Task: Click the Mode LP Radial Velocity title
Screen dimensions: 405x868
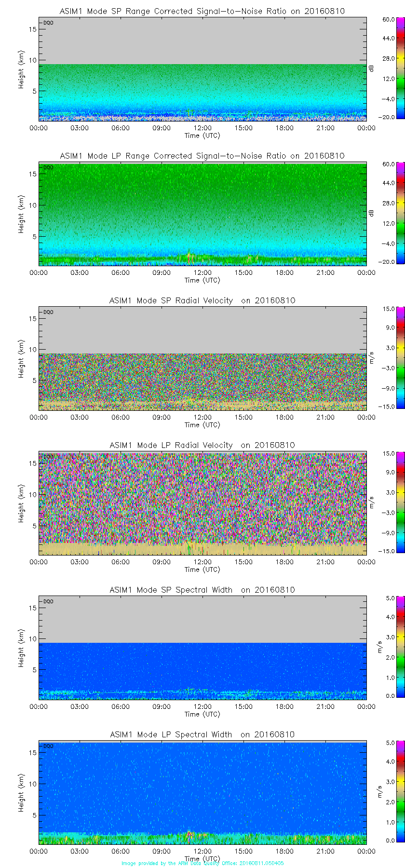Action: point(202,445)
